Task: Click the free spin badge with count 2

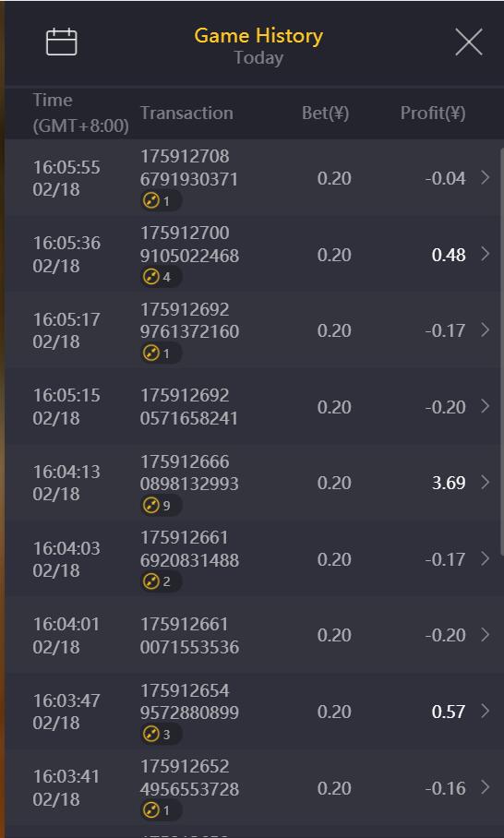Action: [161, 581]
